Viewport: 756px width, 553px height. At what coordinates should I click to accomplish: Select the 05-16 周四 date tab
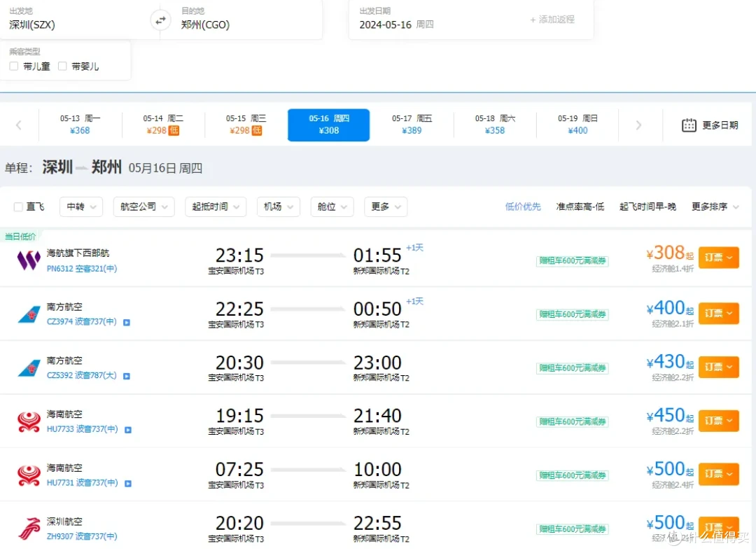click(329, 125)
